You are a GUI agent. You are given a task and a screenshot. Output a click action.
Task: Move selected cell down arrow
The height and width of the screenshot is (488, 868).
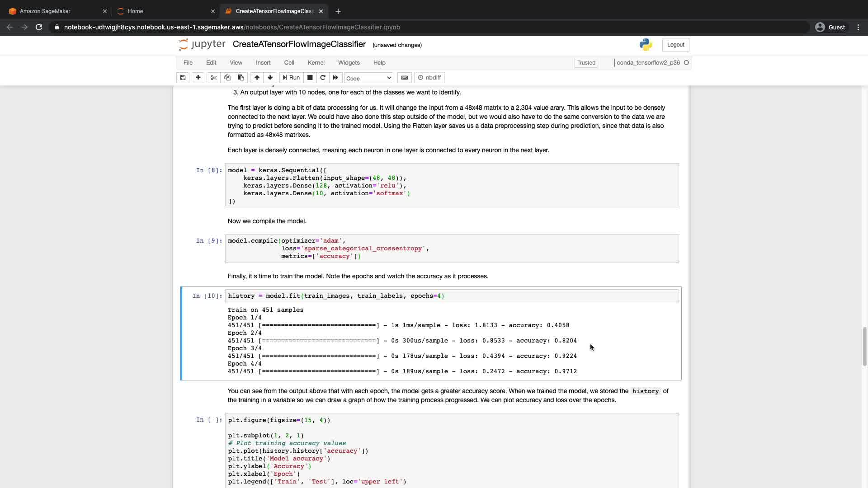click(x=270, y=78)
